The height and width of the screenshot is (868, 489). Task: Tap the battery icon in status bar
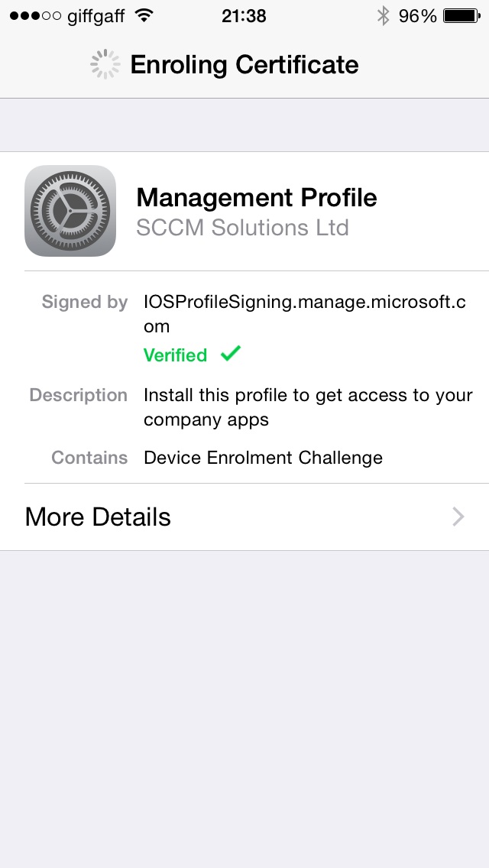461,15
